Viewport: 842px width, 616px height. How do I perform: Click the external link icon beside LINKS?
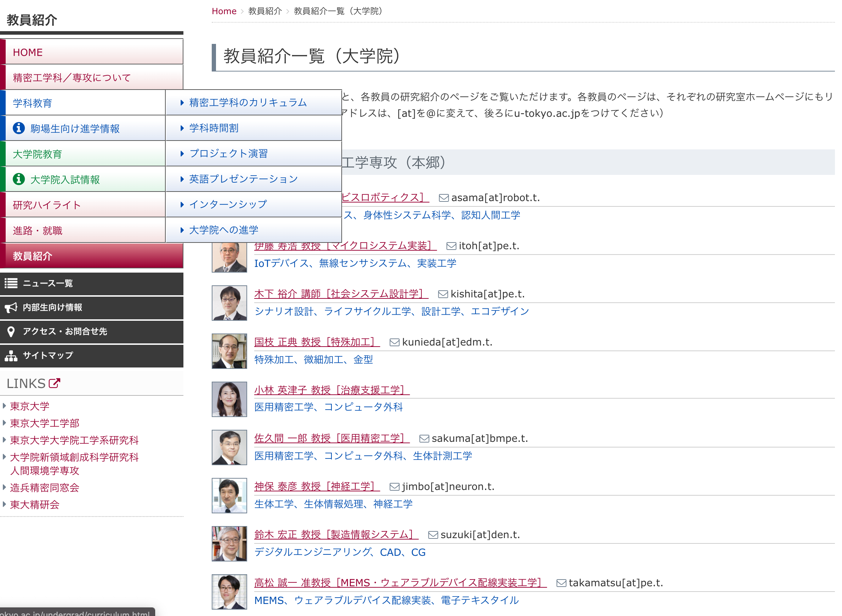coord(55,383)
